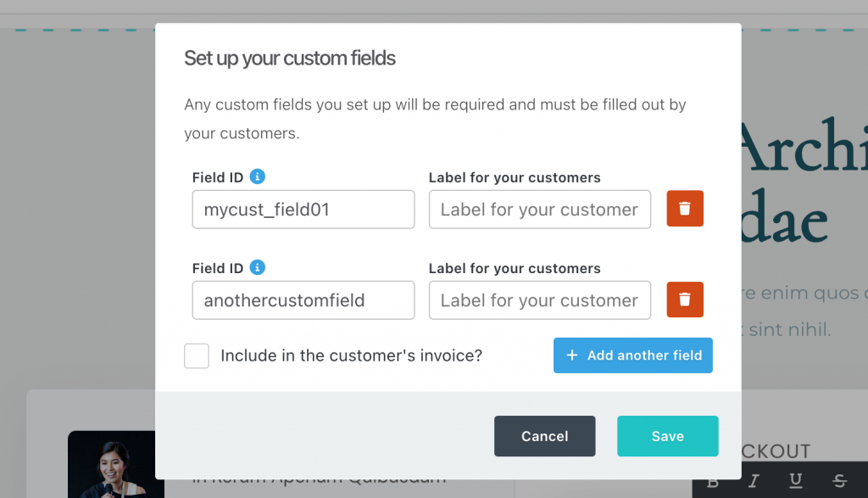The height and width of the screenshot is (498, 868).
Task: Click the large Archi heading text in the background
Action: tap(804, 147)
